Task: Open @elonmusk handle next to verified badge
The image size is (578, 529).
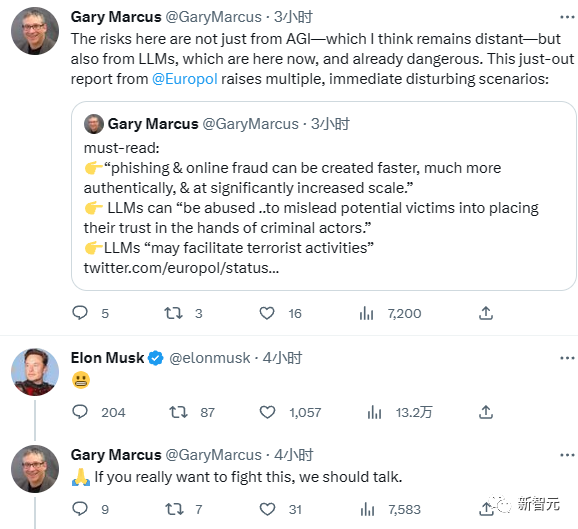Action: [x=209, y=358]
